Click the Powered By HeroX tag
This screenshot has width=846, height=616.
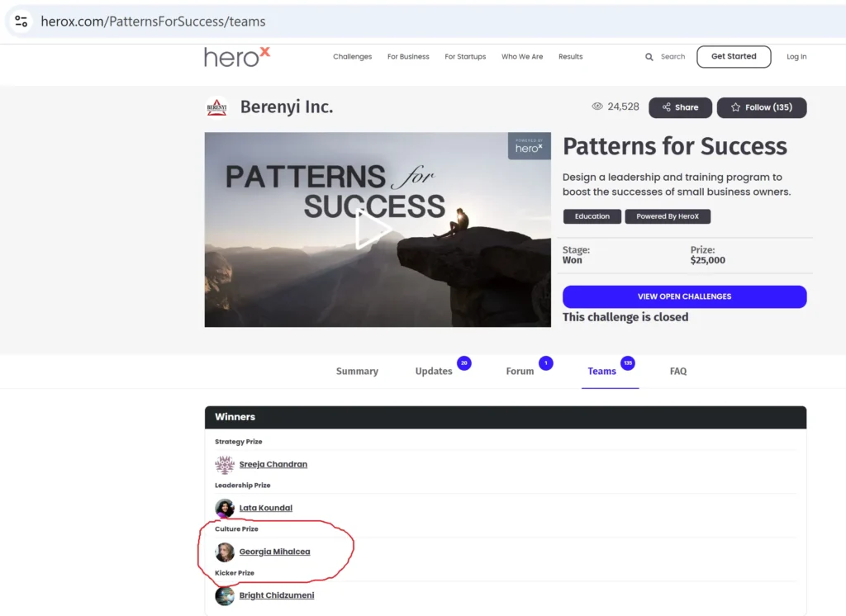[668, 216]
